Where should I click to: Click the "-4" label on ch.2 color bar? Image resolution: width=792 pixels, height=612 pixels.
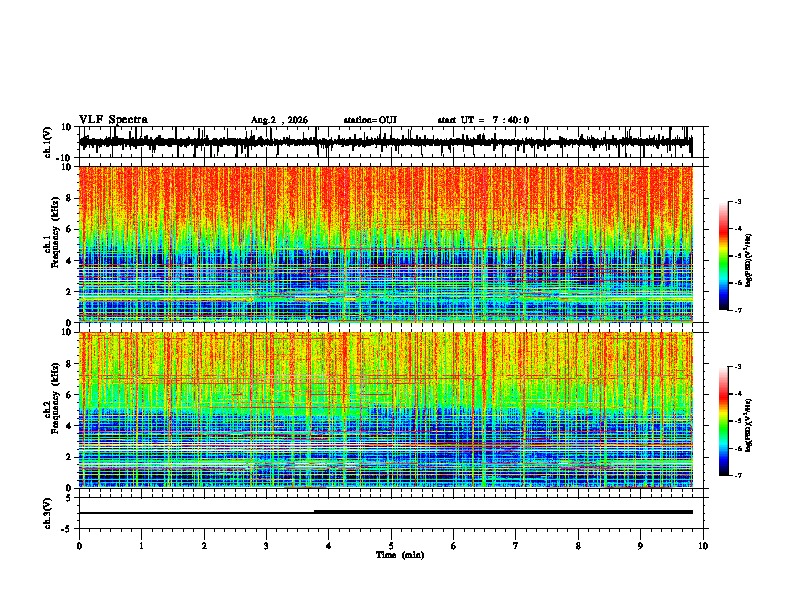(737, 393)
